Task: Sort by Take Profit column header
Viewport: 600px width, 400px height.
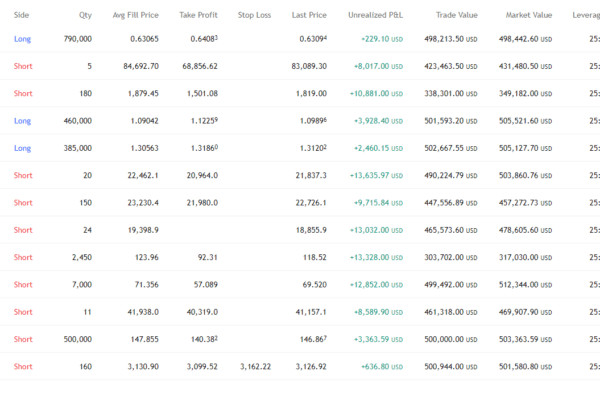Action: click(198, 15)
